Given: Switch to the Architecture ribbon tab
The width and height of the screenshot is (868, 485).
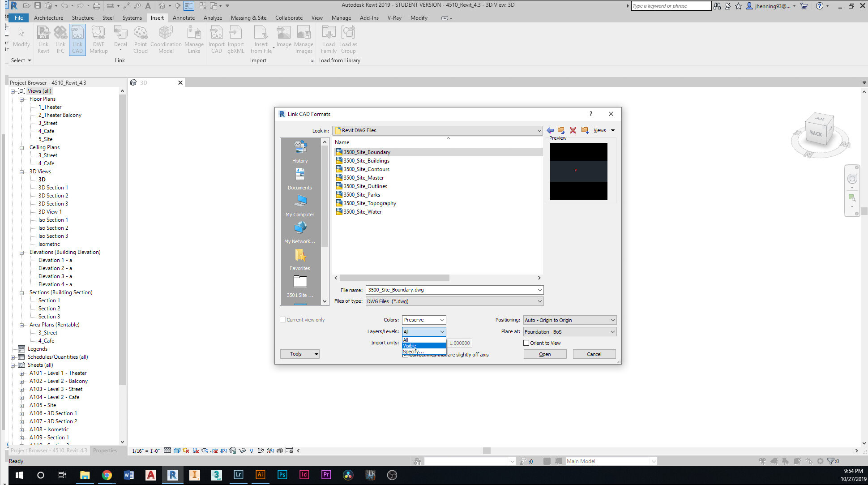Looking at the screenshot, I should pyautogui.click(x=48, y=18).
